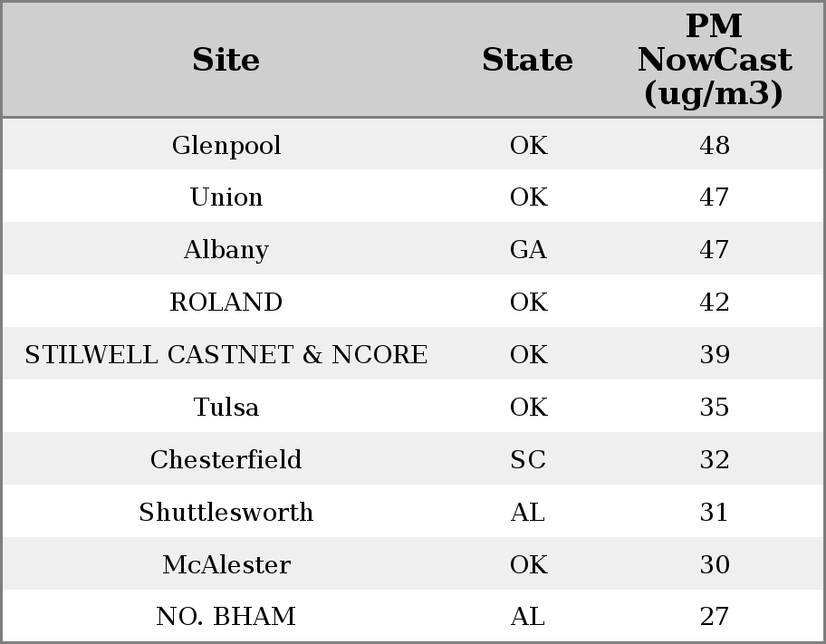Sort by PM NowCast column header

pyautogui.click(x=714, y=60)
